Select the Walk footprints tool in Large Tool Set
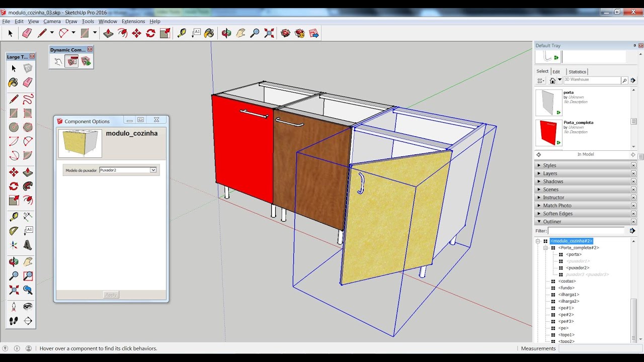644x362 pixels. click(x=14, y=321)
